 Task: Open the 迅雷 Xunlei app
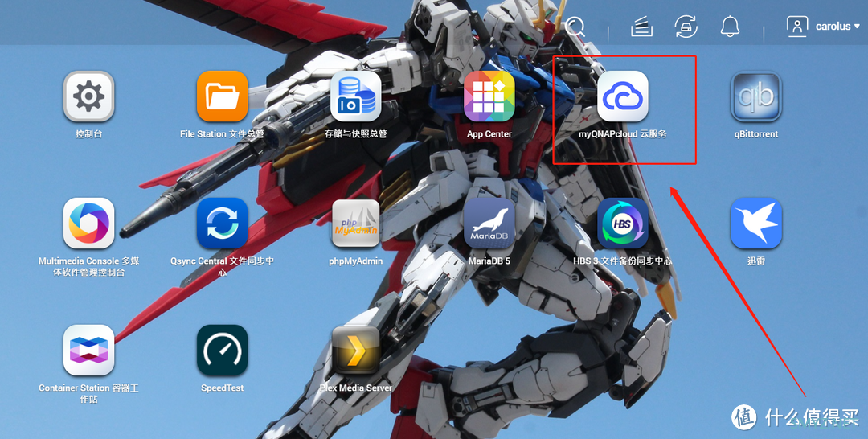(755, 223)
